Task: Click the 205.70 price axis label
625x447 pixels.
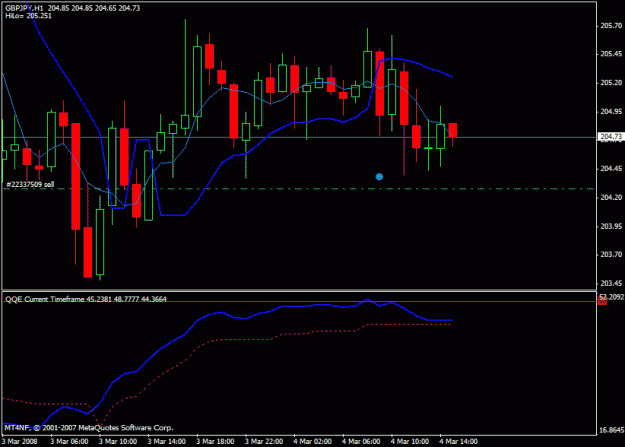Action: point(611,26)
